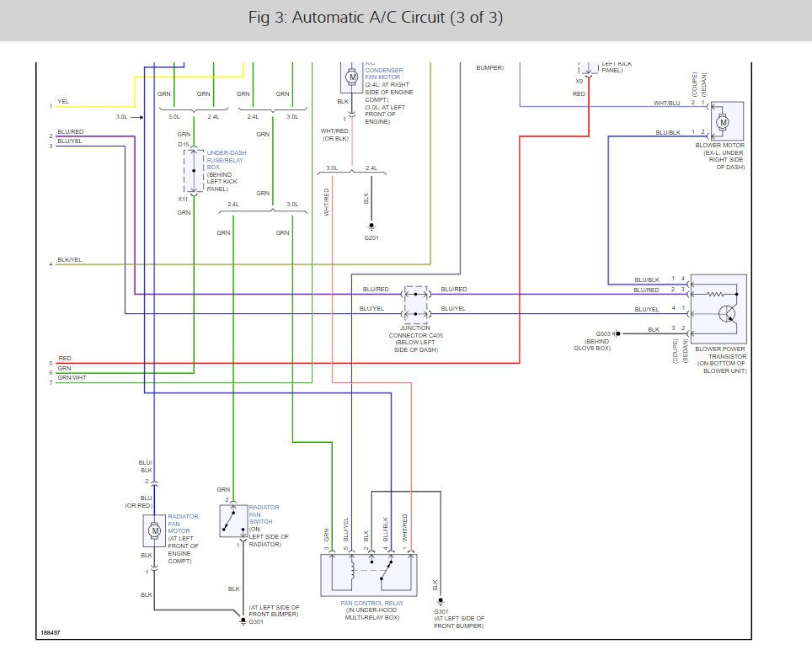Image resolution: width=812 pixels, height=671 pixels.
Task: Click the junction connector C405 dashed box
Action: point(416,305)
